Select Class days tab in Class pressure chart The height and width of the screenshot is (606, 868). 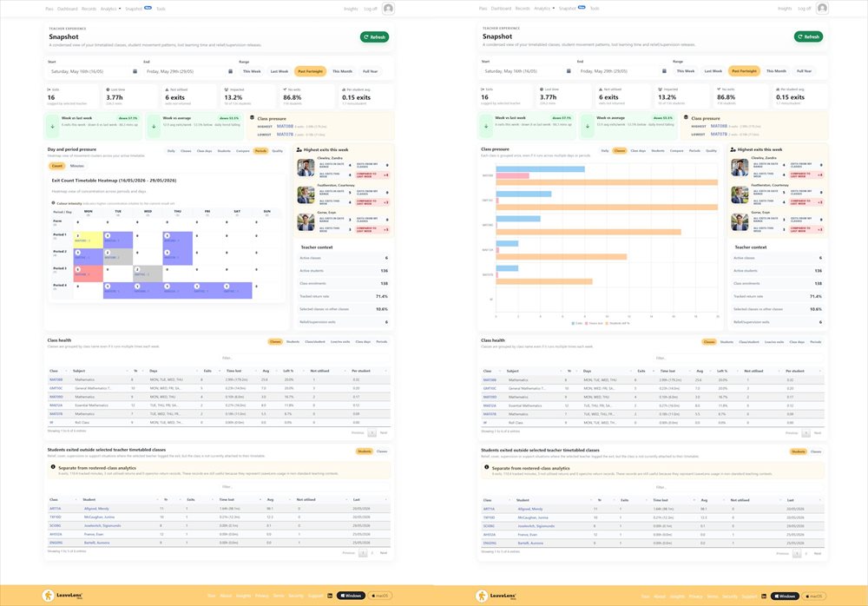coord(638,151)
